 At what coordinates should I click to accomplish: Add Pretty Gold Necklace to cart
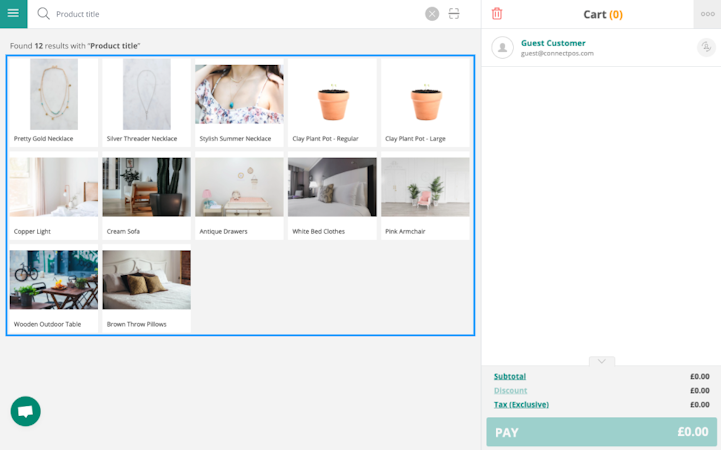click(54, 102)
